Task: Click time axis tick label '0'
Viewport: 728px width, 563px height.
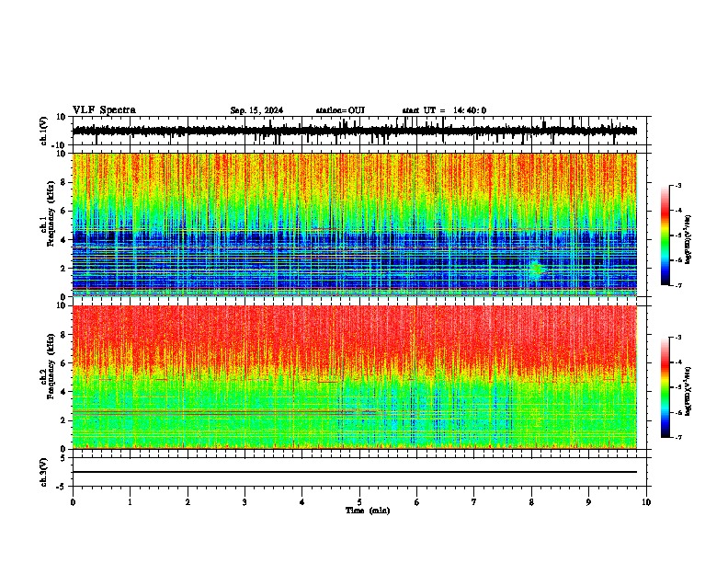Action: point(73,502)
